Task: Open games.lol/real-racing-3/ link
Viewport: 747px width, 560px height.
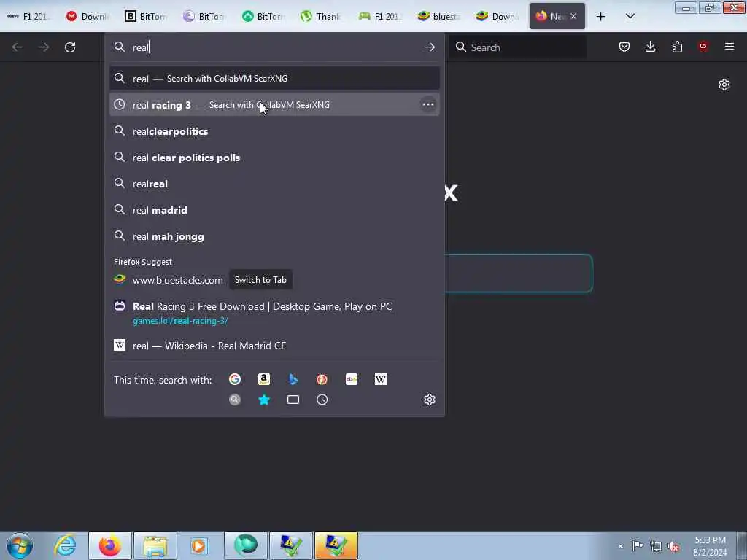Action: coord(180,321)
